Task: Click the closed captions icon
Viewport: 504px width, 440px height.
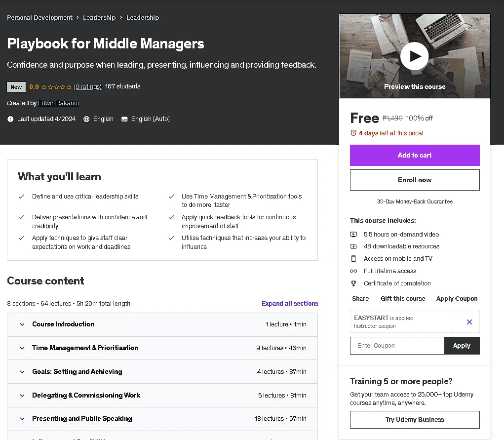Action: point(124,119)
